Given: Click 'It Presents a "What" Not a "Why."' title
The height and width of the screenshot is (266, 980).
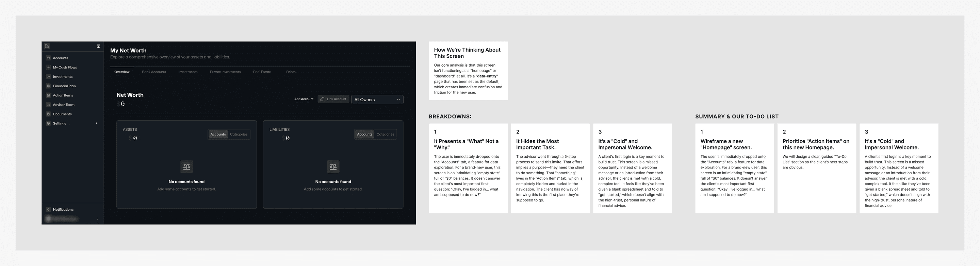Looking at the screenshot, I should (x=466, y=144).
